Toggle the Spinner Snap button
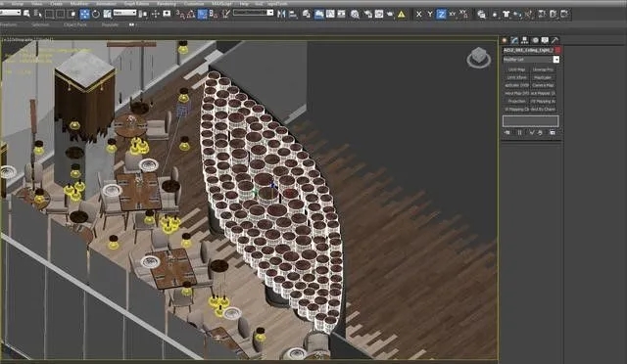 tap(214, 15)
